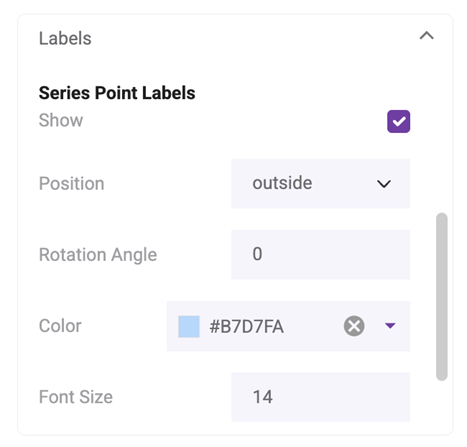
Task: Click the Position label text
Action: [72, 184]
